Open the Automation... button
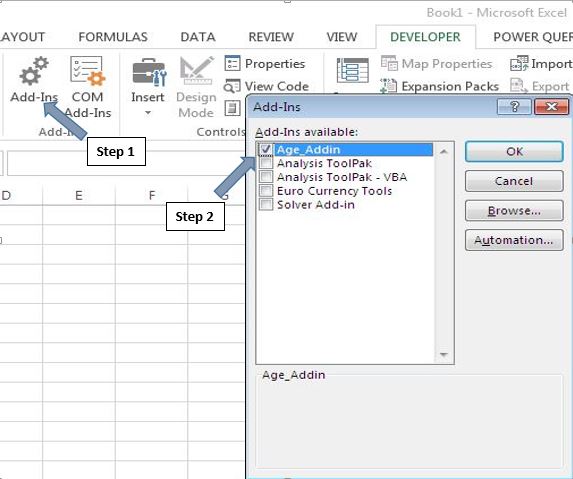The height and width of the screenshot is (479, 573). (514, 240)
